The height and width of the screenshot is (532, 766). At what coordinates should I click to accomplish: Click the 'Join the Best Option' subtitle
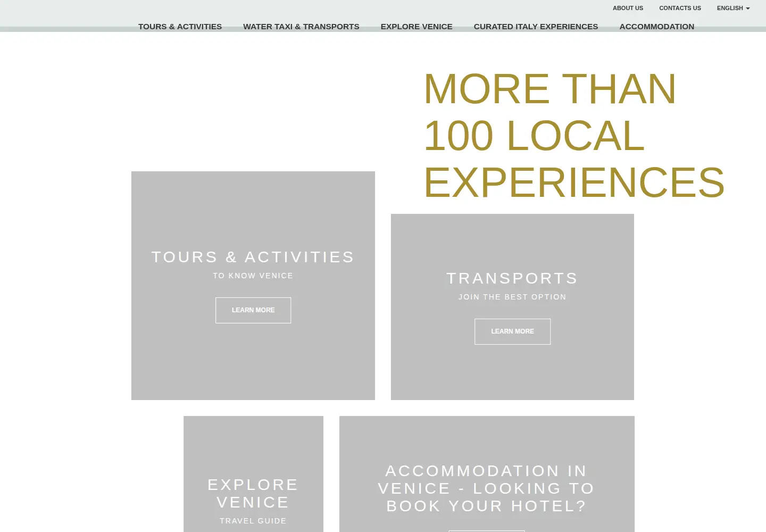point(512,297)
